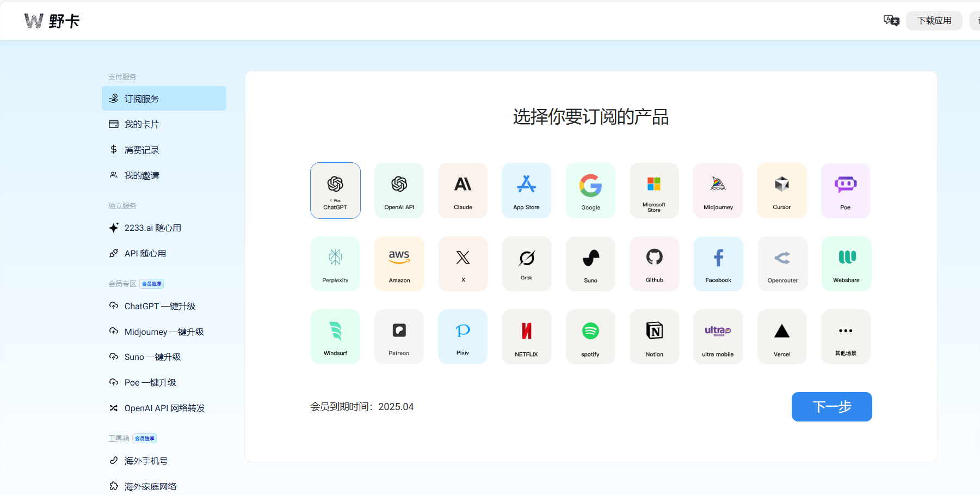Select the Midjourney product card

point(718,191)
